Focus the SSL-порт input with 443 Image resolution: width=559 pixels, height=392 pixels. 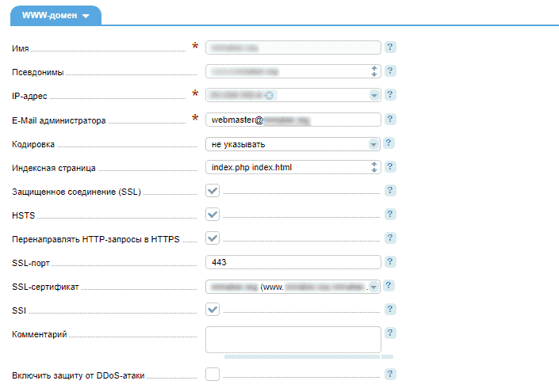[293, 262]
